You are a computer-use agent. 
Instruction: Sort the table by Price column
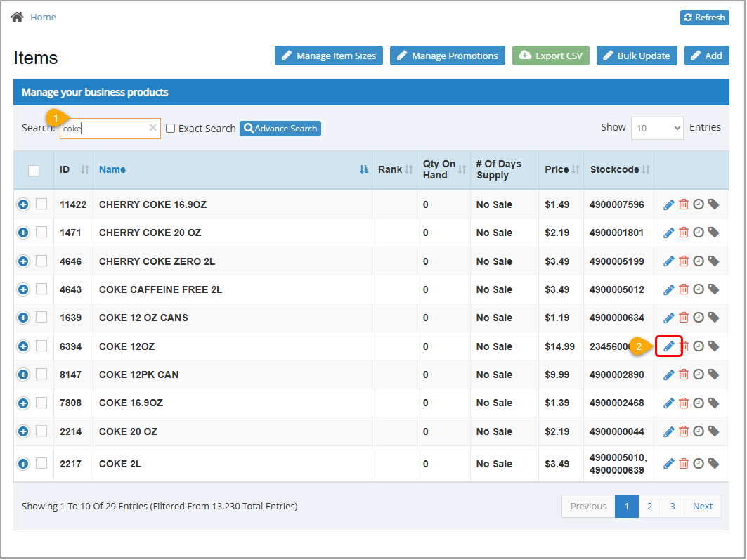[560, 169]
